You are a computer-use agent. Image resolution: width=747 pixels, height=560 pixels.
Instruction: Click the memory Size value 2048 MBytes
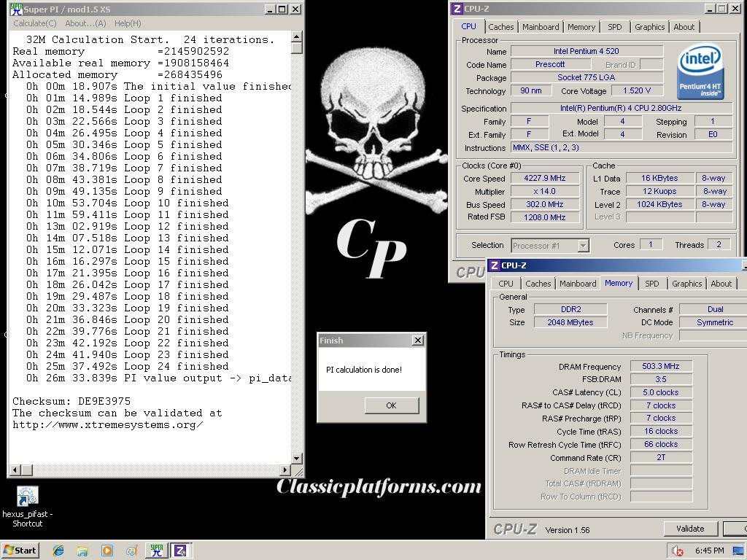click(x=570, y=322)
